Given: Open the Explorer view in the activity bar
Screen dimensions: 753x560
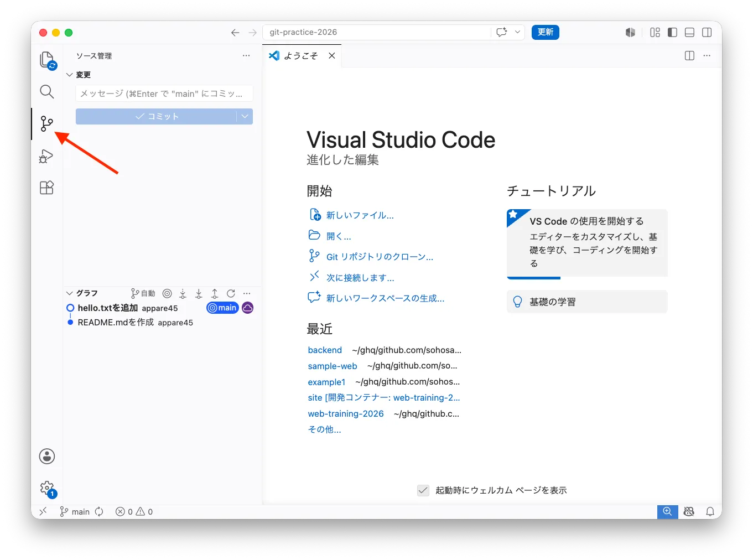Looking at the screenshot, I should [47, 60].
